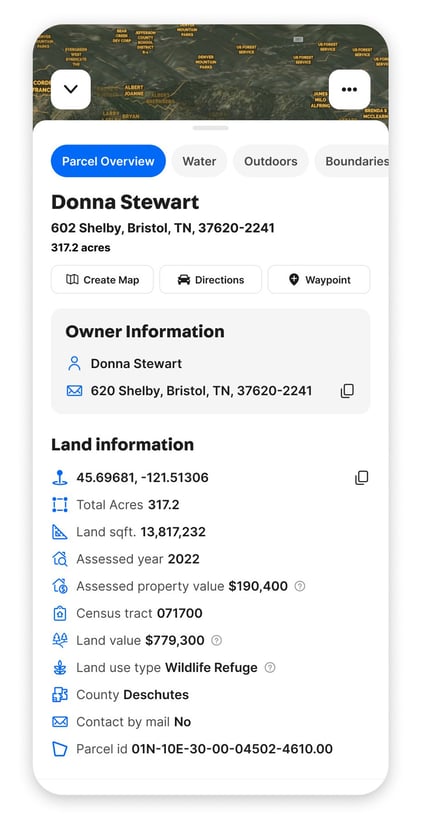
Task: Click the Contact by mail envelope icon
Action: [60, 722]
